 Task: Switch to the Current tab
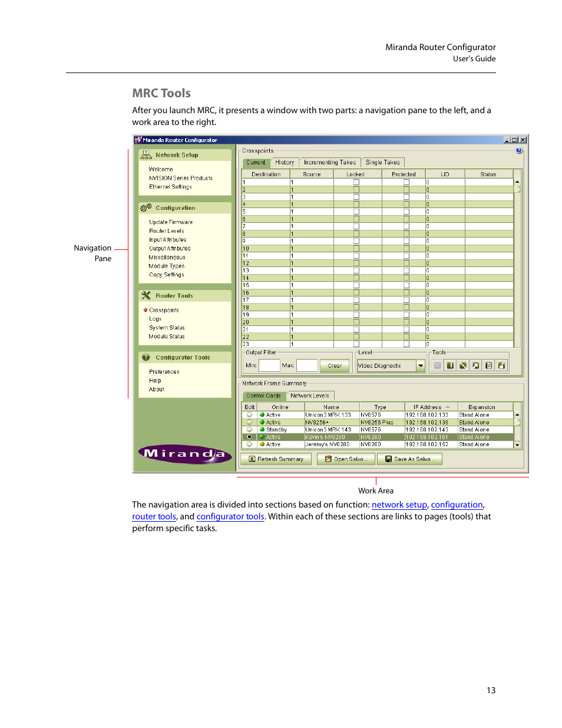point(256,163)
